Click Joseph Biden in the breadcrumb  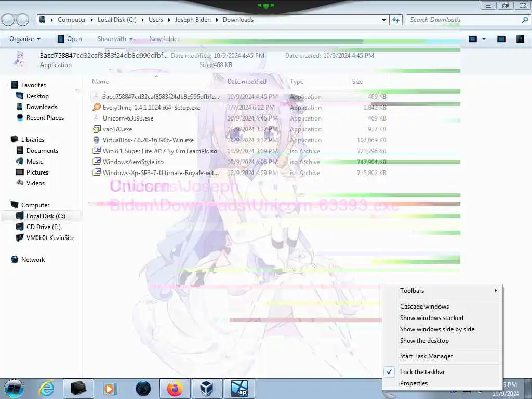193,20
